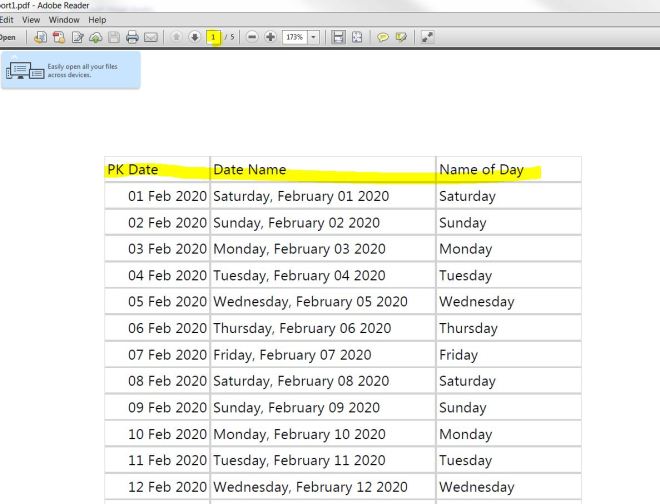
Task: Open the Edit menu
Action: [x=6, y=20]
